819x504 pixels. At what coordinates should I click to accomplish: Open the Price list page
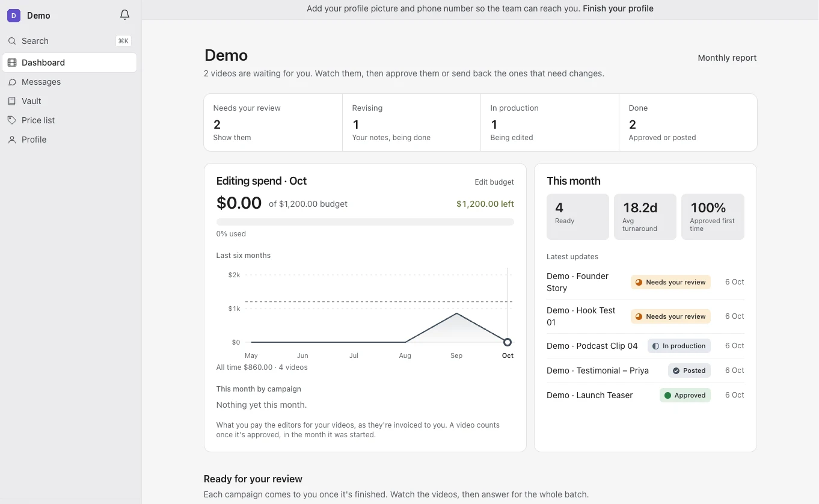tap(70, 120)
